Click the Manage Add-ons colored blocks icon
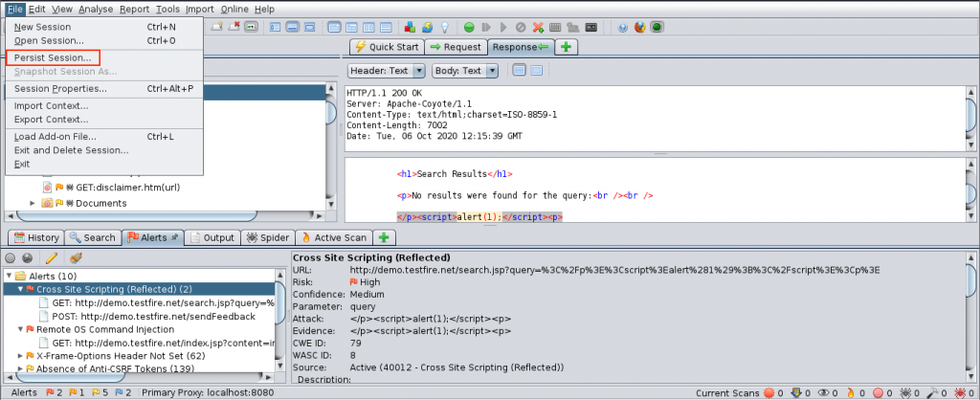980x400 pixels. [410, 27]
